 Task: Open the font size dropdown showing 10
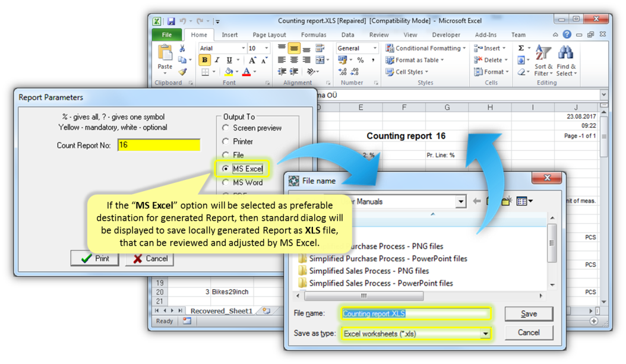coord(267,48)
